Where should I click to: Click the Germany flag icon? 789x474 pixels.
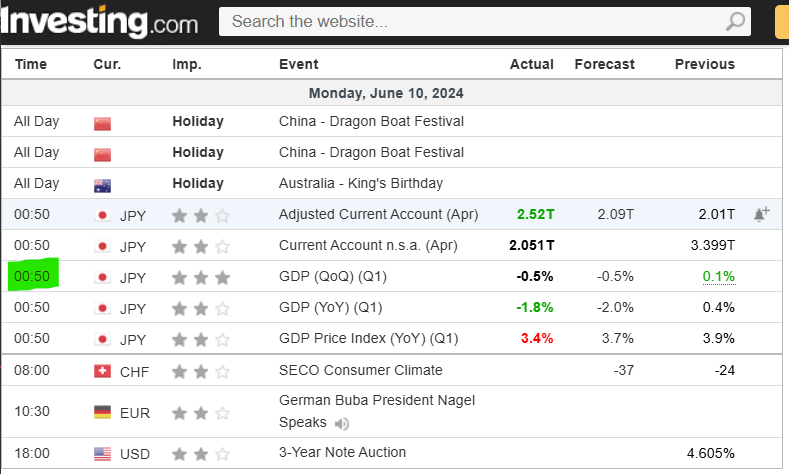coord(102,412)
